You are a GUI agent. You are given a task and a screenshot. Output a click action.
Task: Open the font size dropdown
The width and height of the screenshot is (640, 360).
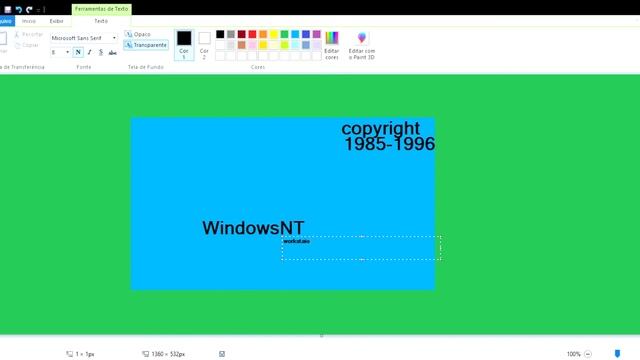tap(67, 52)
